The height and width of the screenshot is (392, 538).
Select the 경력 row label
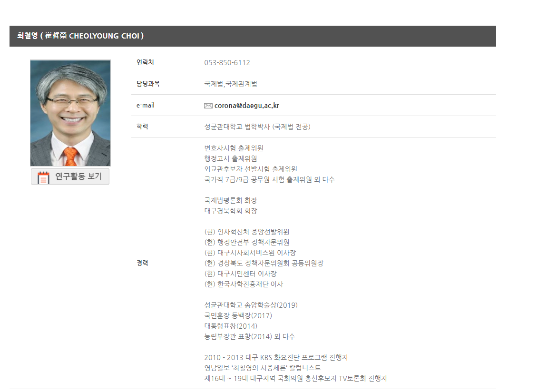click(142, 263)
